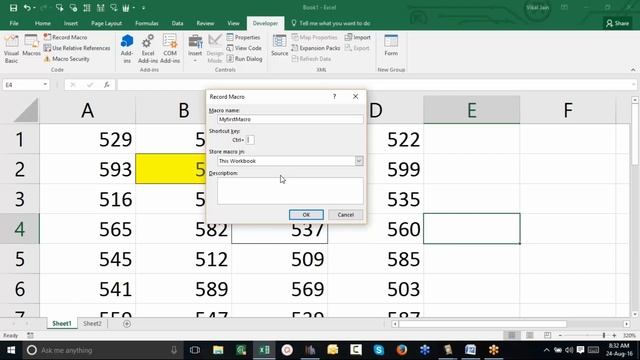Open the Name Box dropdown arrow
The width and height of the screenshot is (640, 360).
click(x=45, y=84)
